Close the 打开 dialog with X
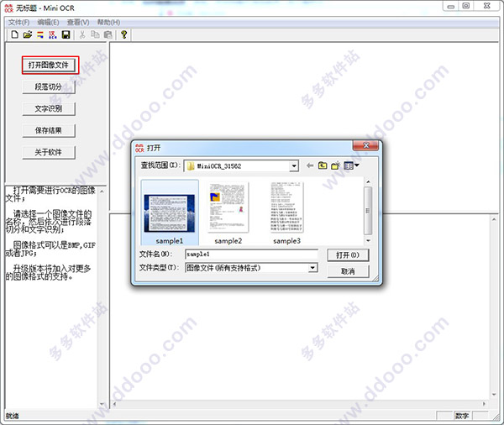504x425 pixels. click(x=365, y=145)
